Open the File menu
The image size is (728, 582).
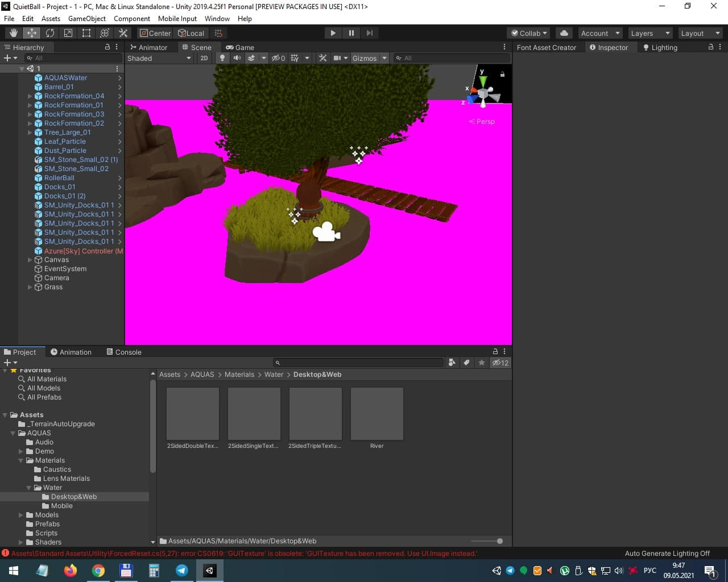(9, 18)
